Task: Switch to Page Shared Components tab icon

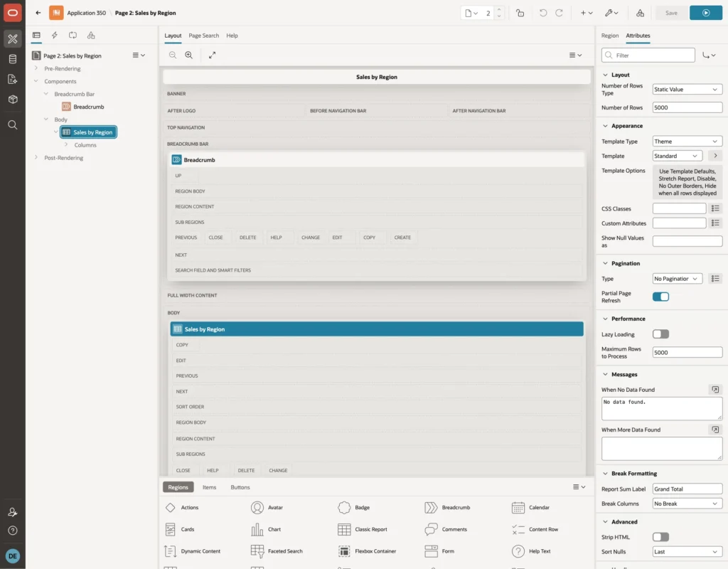Action: click(x=91, y=36)
